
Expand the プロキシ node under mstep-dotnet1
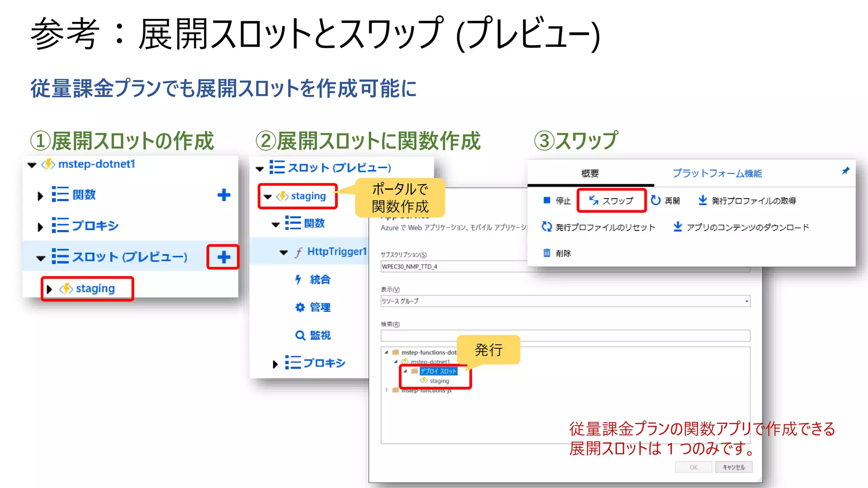40,227
